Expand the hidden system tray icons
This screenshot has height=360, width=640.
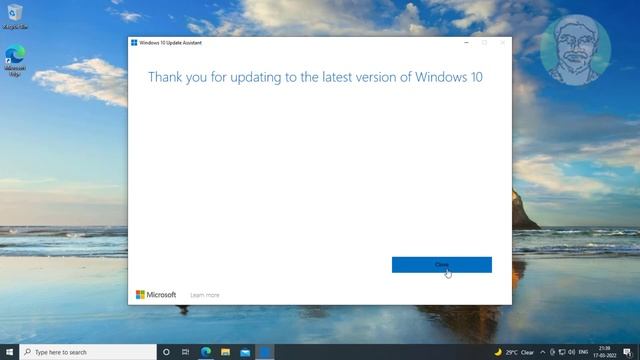click(x=543, y=352)
